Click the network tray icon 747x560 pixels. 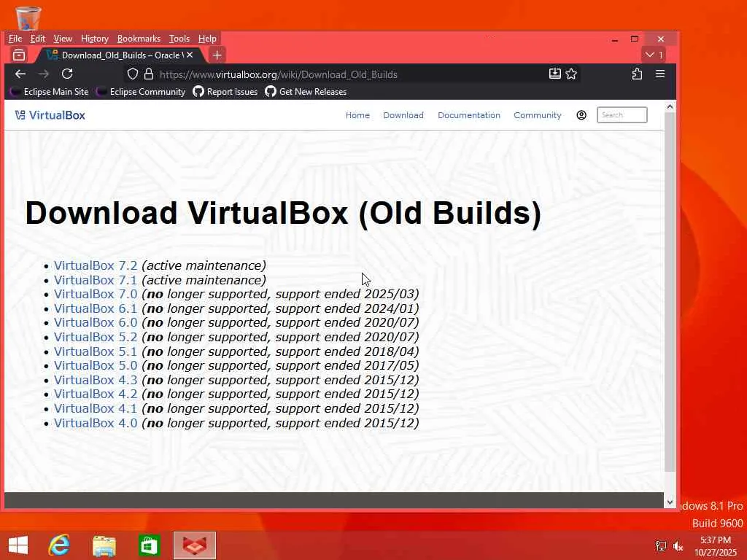tap(661, 545)
